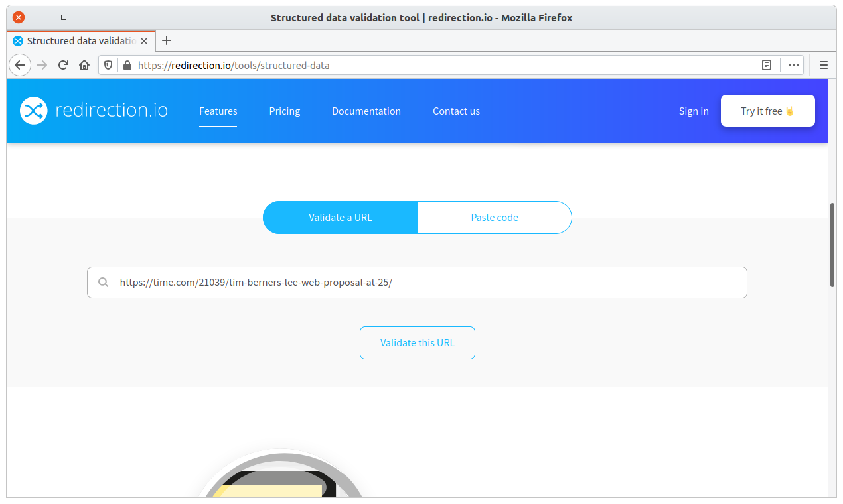Reload the current page
This screenshot has height=504, width=843.
point(62,65)
